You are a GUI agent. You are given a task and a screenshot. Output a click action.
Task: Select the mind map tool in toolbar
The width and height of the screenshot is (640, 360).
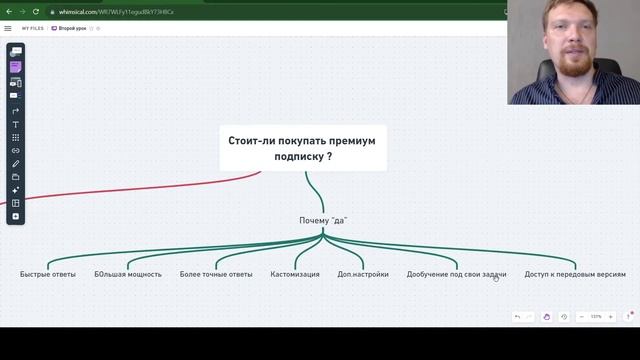16,52
